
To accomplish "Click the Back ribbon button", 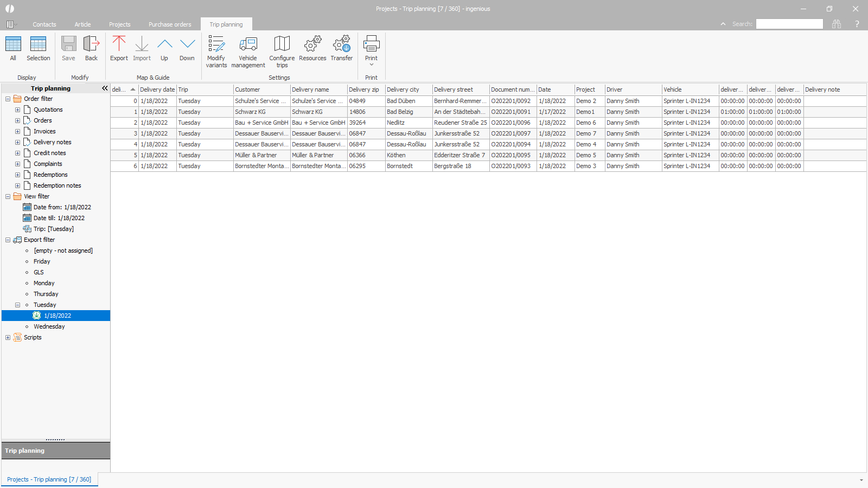I will tap(91, 49).
